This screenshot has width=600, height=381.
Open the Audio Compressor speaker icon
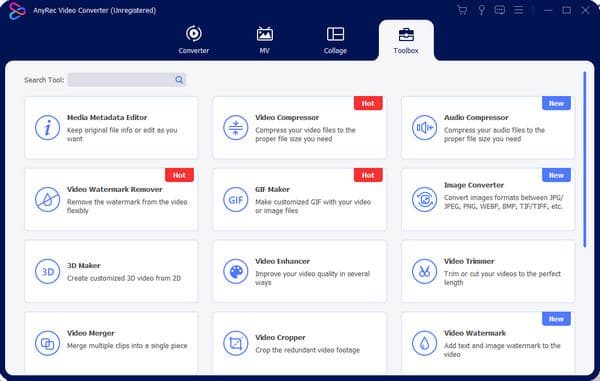pyautogui.click(x=424, y=127)
